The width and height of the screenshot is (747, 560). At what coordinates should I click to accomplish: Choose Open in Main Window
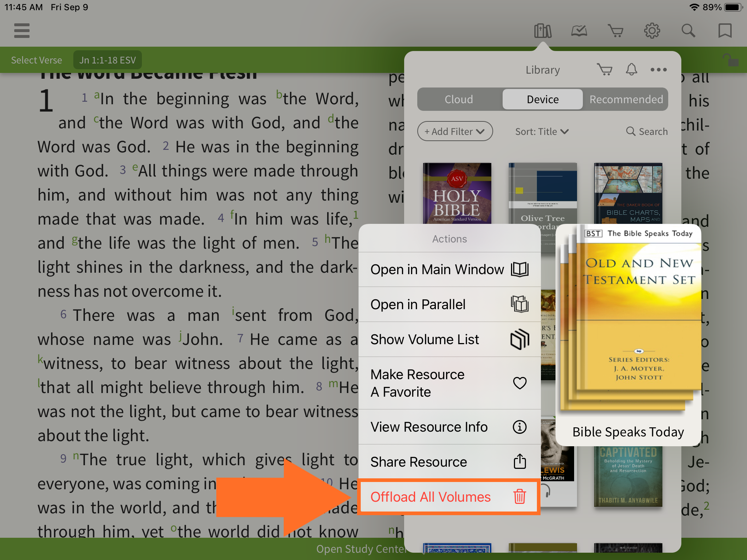click(449, 269)
